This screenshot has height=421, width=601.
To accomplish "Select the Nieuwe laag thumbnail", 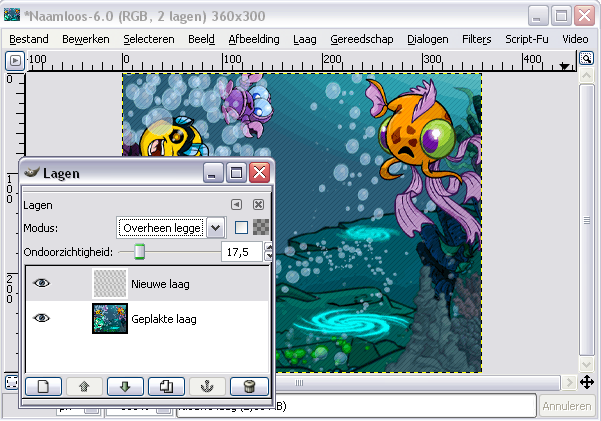I will [110, 284].
